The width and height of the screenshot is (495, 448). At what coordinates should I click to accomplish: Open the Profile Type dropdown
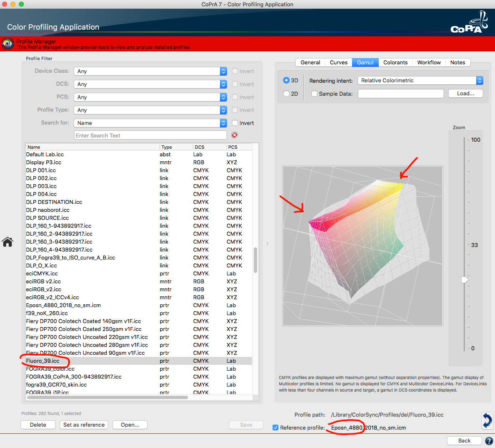(x=150, y=110)
